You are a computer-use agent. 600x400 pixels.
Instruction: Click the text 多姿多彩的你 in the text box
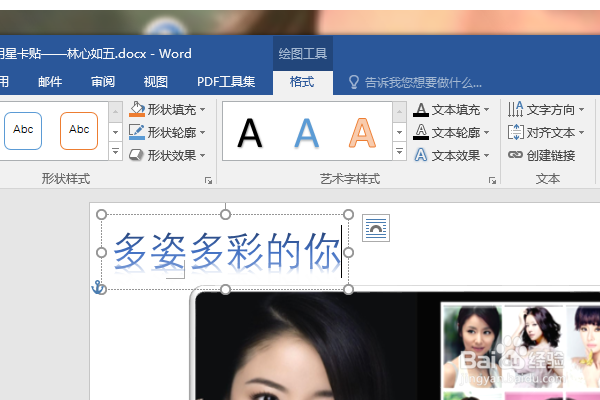(x=227, y=251)
